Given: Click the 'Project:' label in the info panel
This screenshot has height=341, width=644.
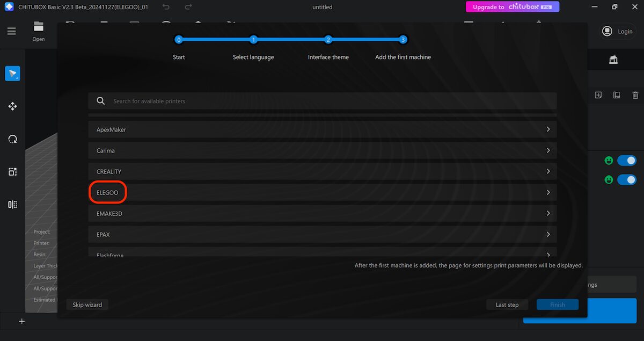Looking at the screenshot, I should coord(42,232).
